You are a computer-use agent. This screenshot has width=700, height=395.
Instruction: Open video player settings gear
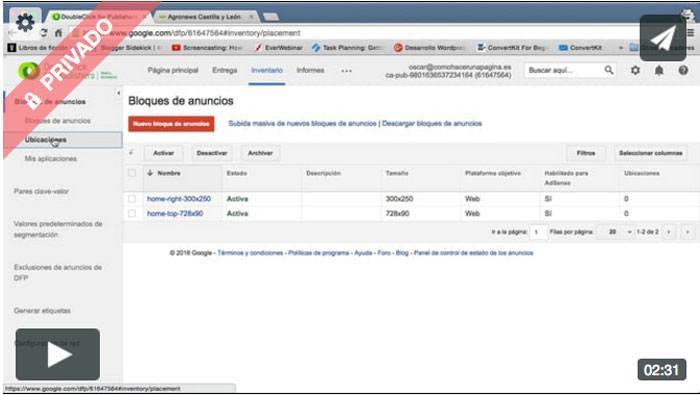pyautogui.click(x=25, y=22)
